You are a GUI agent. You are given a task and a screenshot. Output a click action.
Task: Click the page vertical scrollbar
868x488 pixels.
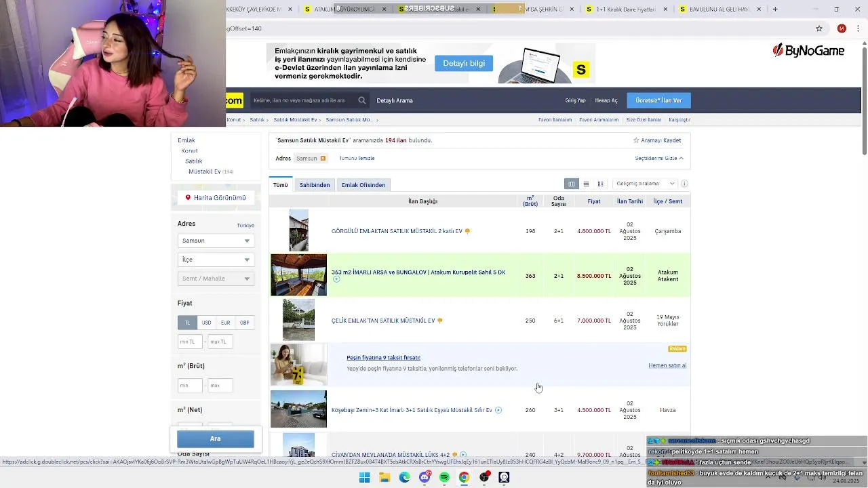[x=864, y=102]
